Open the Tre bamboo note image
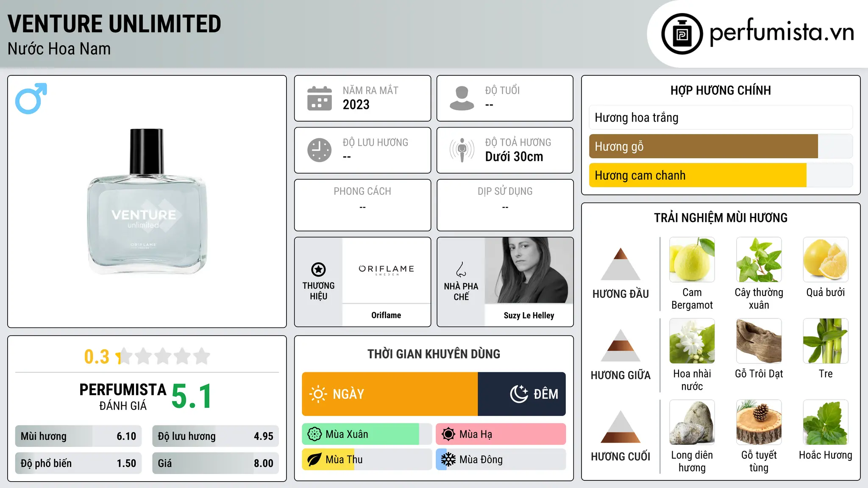 click(x=826, y=341)
